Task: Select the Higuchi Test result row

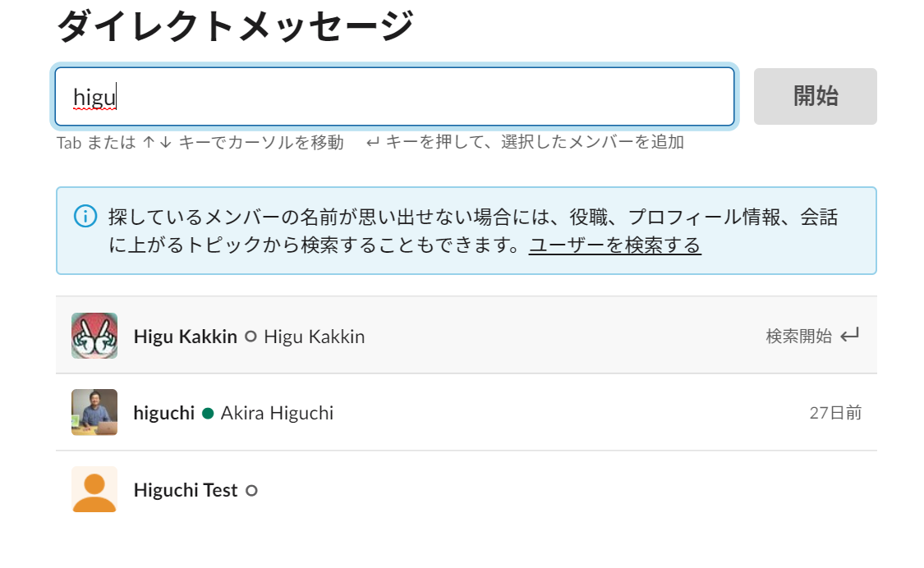Action: click(x=467, y=490)
